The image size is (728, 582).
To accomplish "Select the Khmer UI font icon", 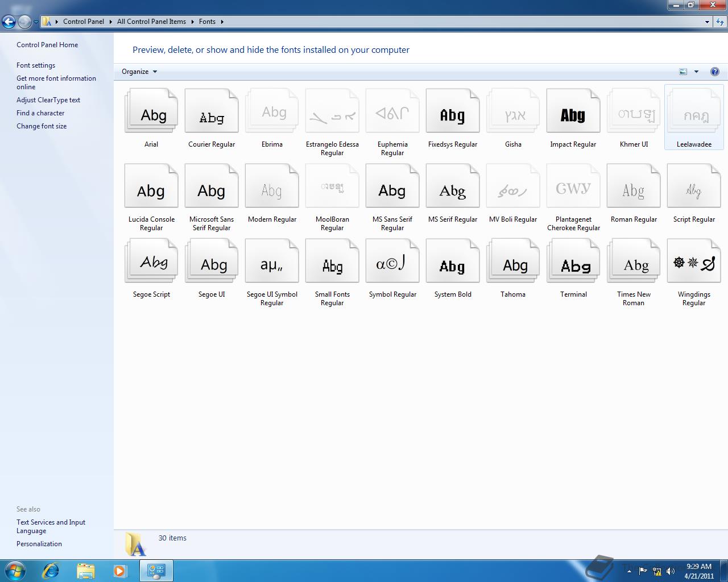I will [634, 111].
